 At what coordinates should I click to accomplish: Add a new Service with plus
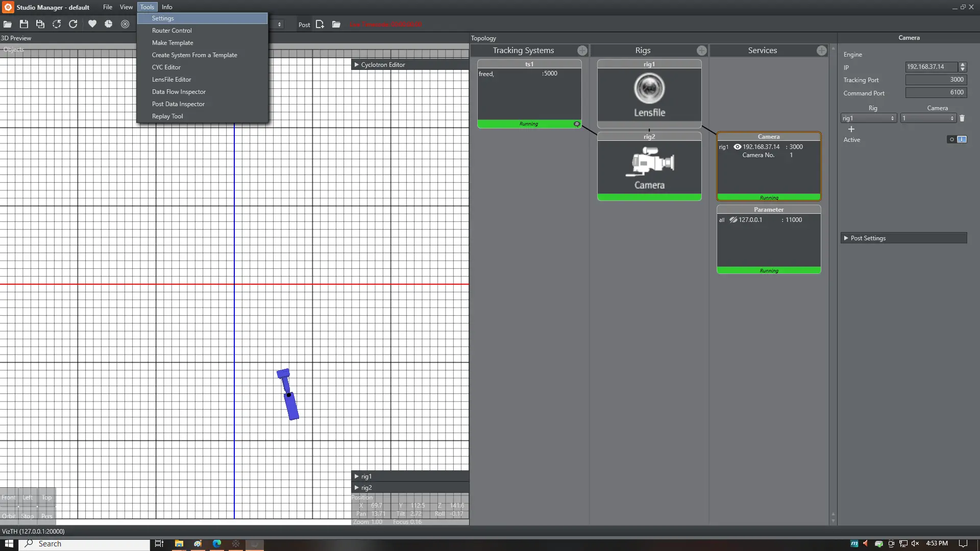click(821, 51)
